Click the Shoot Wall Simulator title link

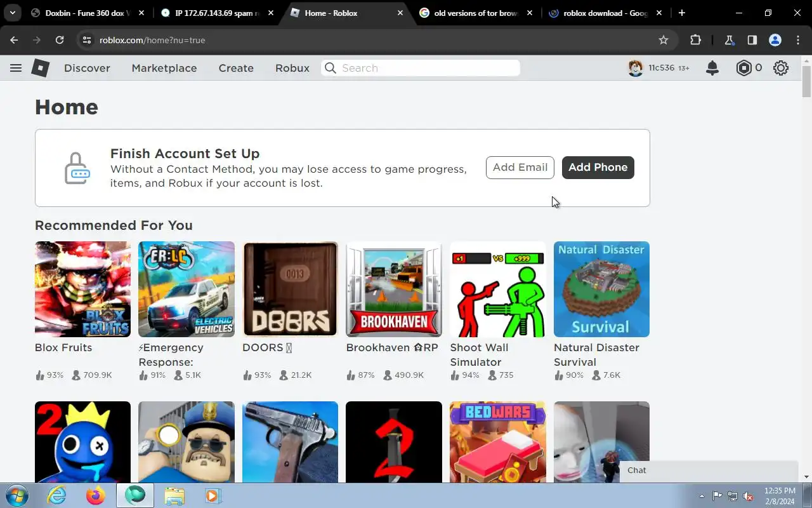point(479,354)
